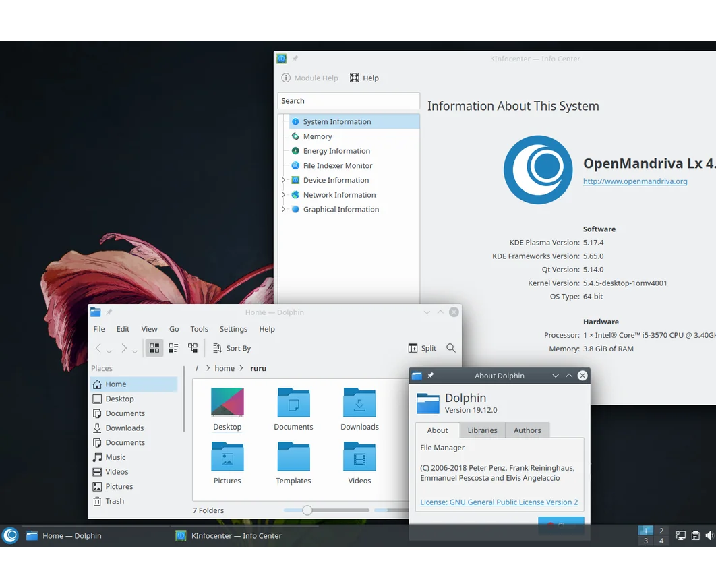
Task: Open Dolphin Go menu
Action: pyautogui.click(x=174, y=329)
